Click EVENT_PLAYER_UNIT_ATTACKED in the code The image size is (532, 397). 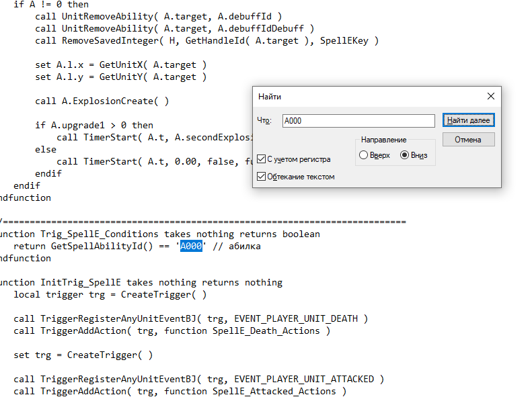tap(304, 379)
